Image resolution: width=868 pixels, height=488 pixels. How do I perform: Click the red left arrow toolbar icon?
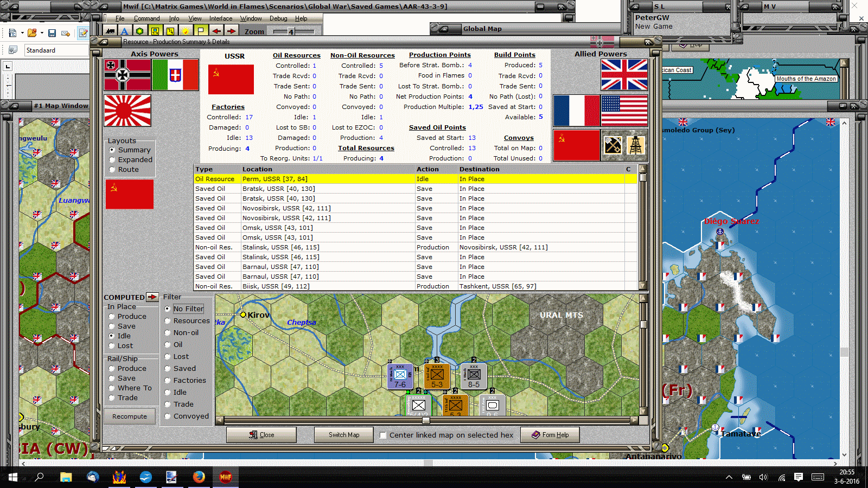click(216, 31)
